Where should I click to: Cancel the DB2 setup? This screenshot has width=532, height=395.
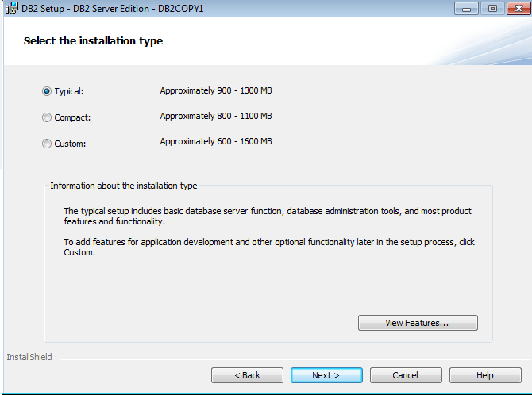click(x=406, y=375)
